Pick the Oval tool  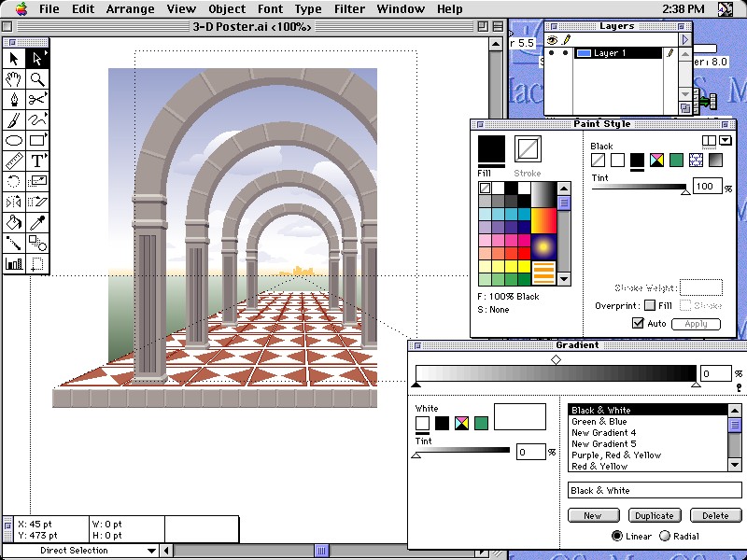[14, 140]
